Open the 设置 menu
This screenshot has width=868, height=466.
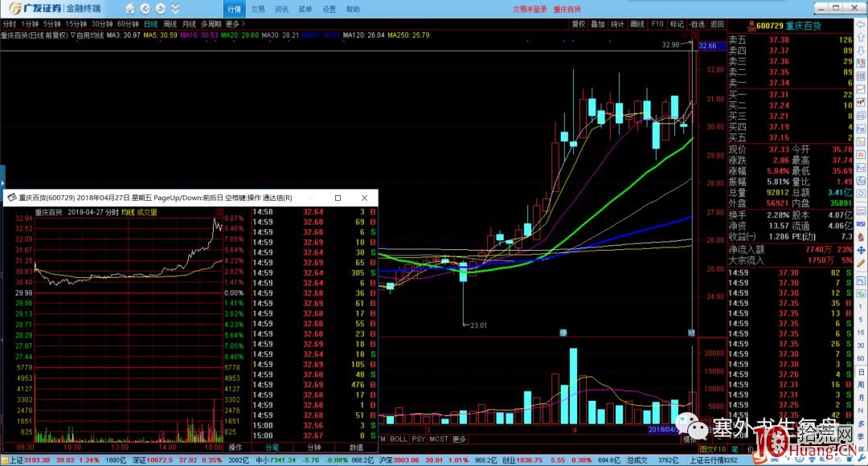(330, 9)
